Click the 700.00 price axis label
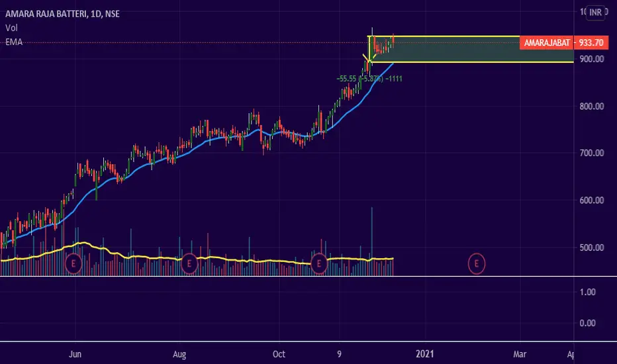Viewport: 617px width, 364px height. [591, 153]
